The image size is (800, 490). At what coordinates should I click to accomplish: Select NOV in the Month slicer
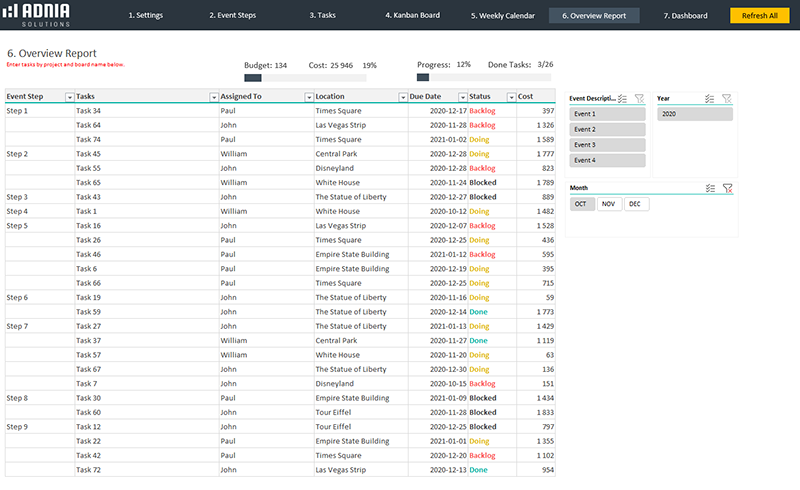pyautogui.click(x=607, y=204)
